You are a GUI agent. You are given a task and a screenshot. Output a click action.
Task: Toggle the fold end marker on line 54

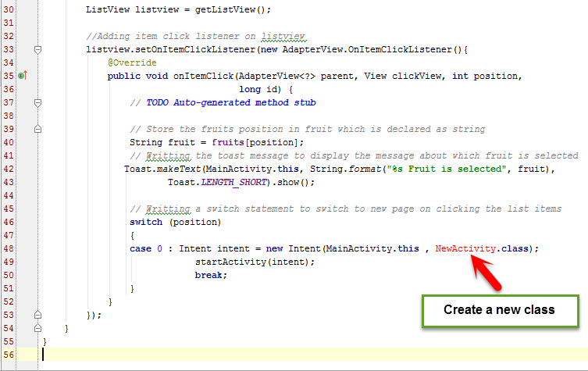pyautogui.click(x=38, y=328)
